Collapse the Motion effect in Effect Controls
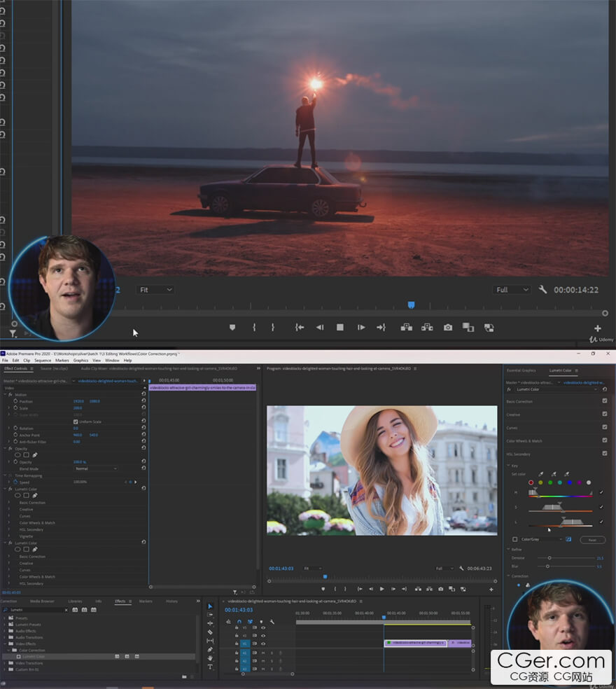 point(6,395)
